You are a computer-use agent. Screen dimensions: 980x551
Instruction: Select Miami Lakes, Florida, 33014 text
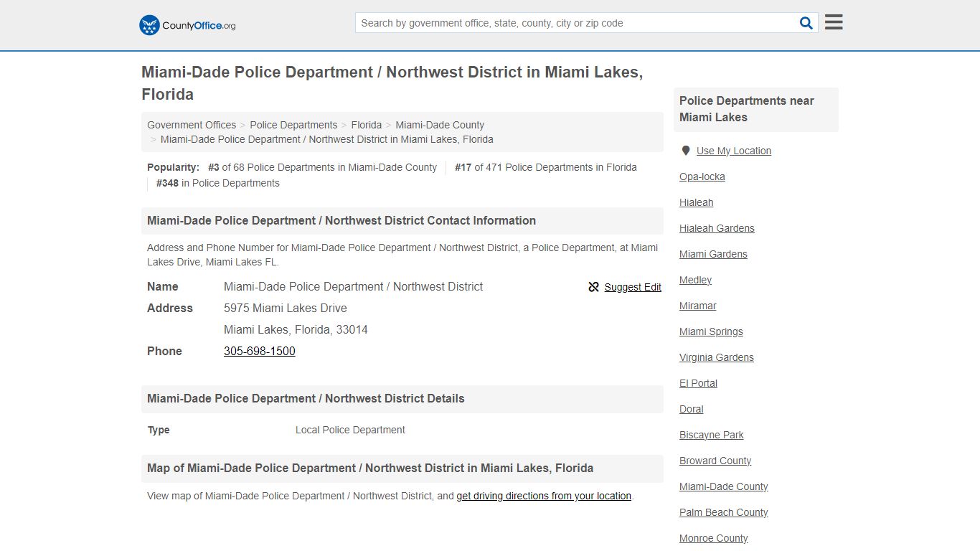click(296, 329)
